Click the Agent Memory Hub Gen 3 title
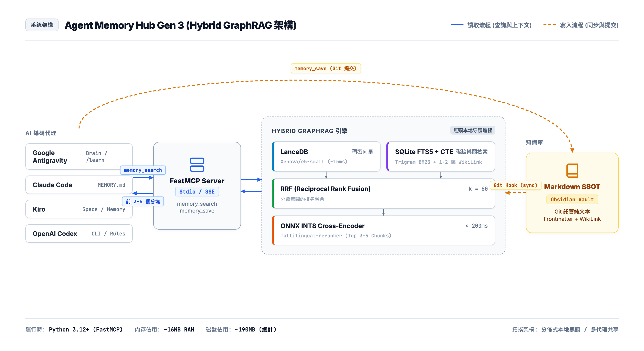The width and height of the screenshot is (644, 351). tap(180, 25)
